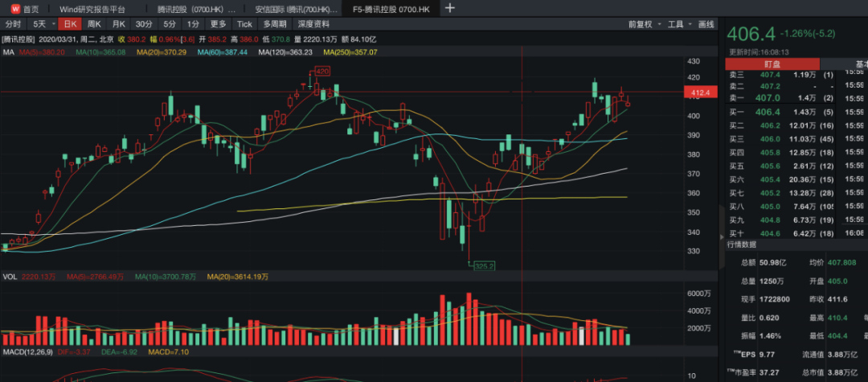
Task: Open a new tab with plus icon
Action: 449,9
